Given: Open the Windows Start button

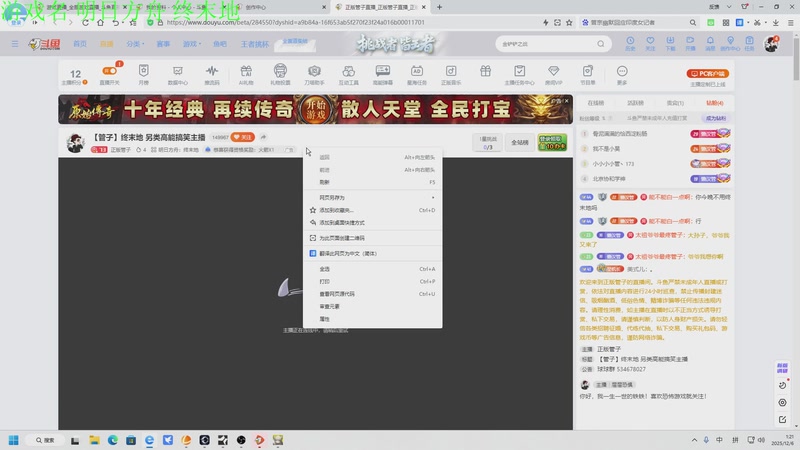Looking at the screenshot, I should [14, 440].
